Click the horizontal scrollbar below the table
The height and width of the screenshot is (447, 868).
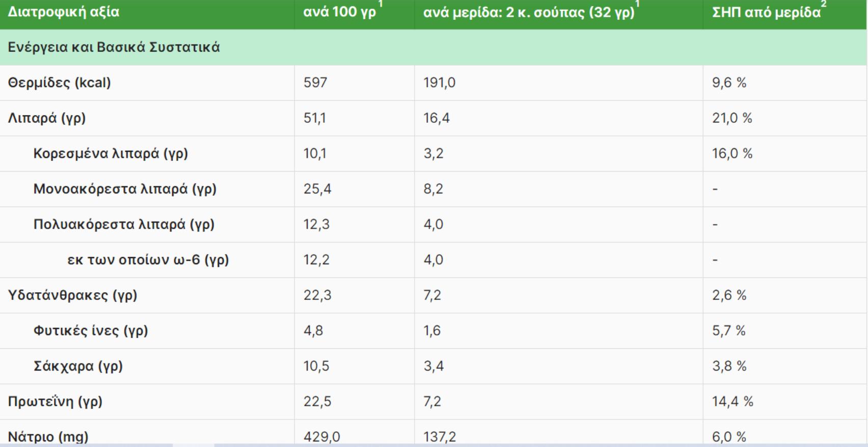coord(194,445)
